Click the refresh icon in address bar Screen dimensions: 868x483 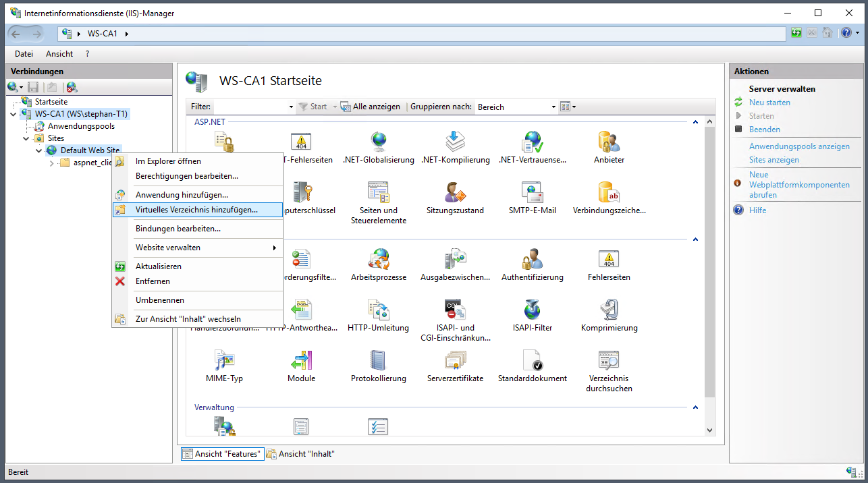(x=796, y=33)
